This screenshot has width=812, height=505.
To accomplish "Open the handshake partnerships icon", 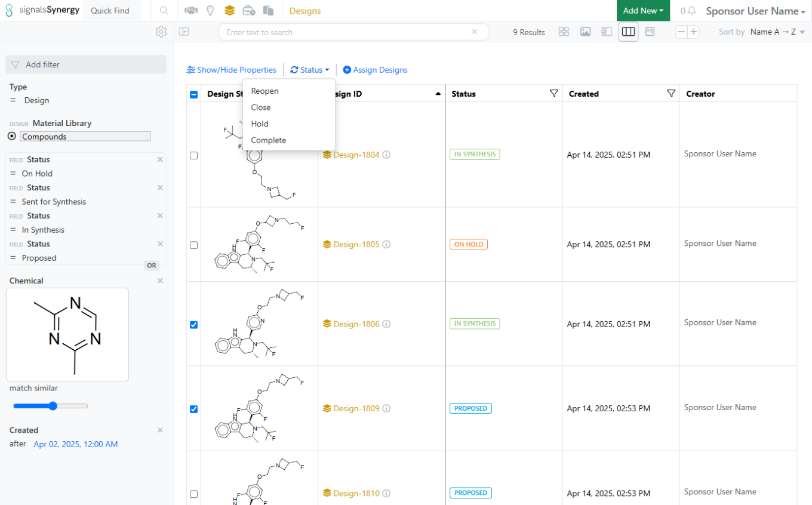I will point(191,11).
